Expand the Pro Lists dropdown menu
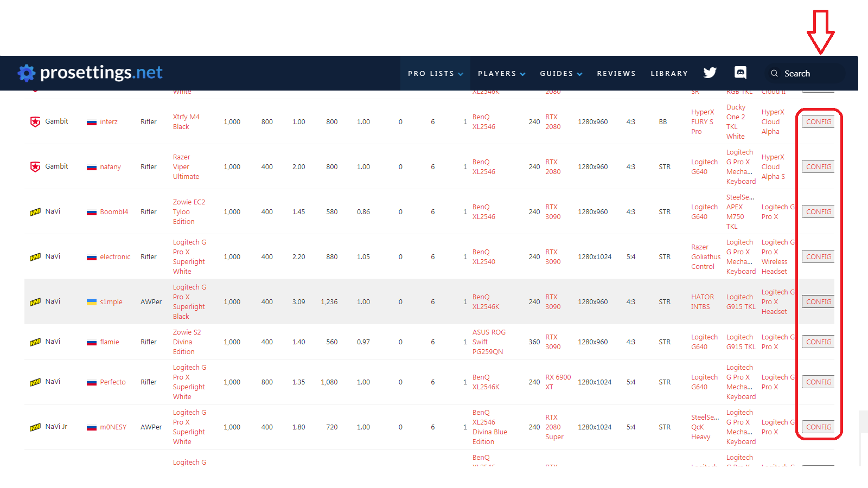 click(x=436, y=73)
